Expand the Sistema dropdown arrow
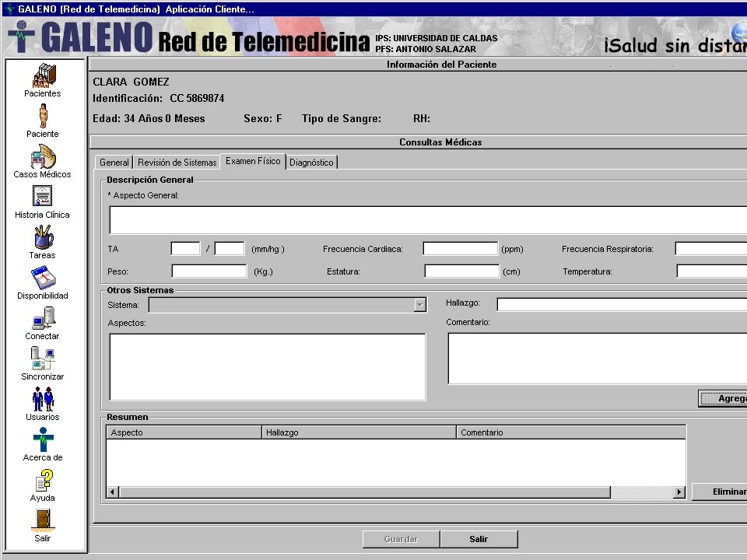The width and height of the screenshot is (747, 560). coord(419,305)
